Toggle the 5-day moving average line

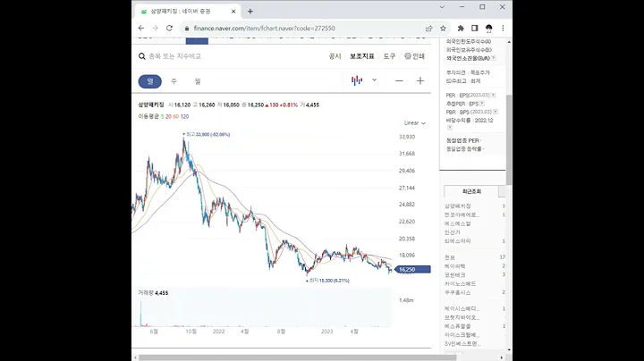pos(162,116)
